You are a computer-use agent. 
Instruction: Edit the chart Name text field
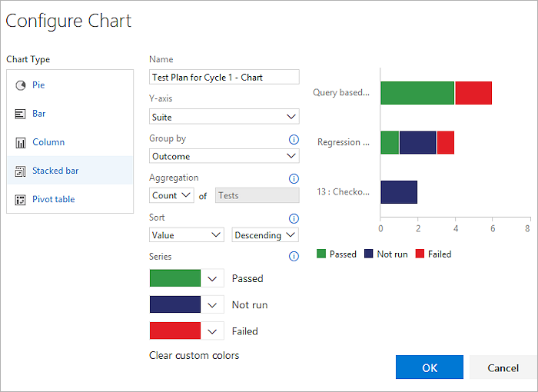[x=224, y=77]
